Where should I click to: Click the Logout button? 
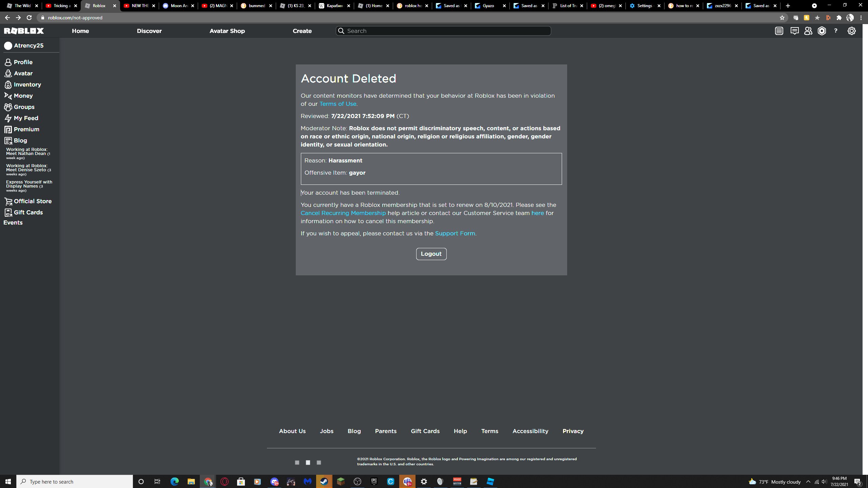pyautogui.click(x=431, y=254)
